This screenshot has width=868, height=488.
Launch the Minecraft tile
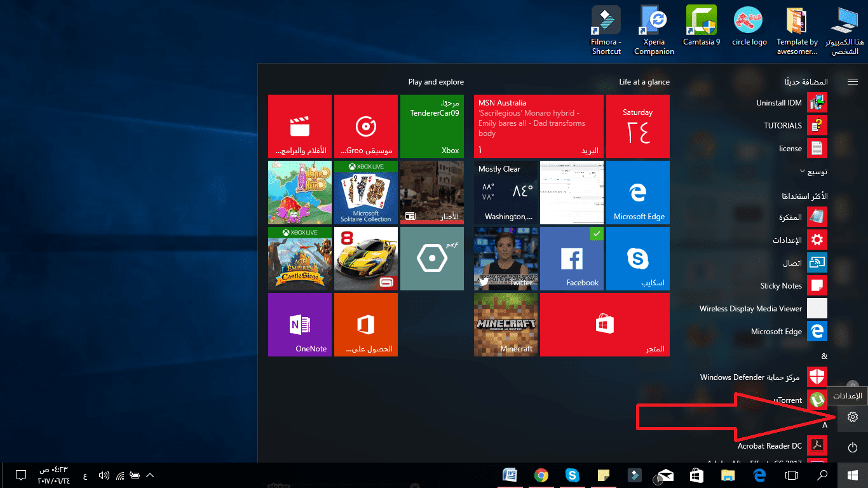[506, 325]
